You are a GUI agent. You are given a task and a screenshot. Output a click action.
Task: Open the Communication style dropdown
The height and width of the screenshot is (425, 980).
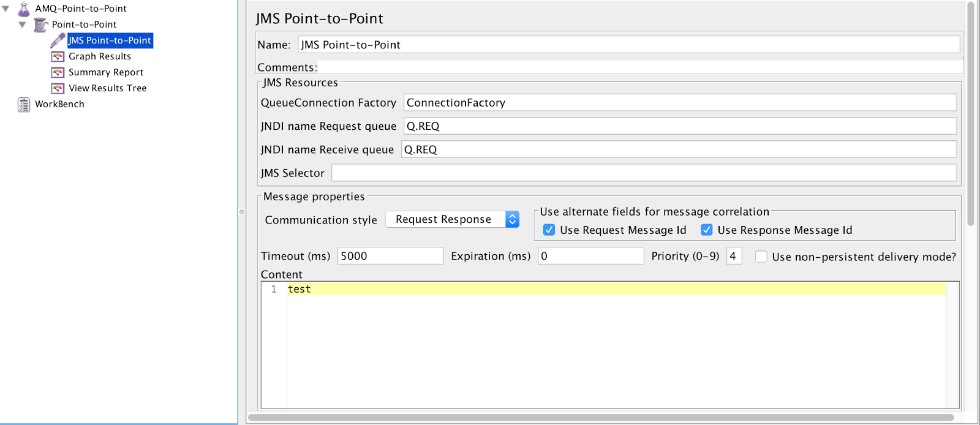452,219
